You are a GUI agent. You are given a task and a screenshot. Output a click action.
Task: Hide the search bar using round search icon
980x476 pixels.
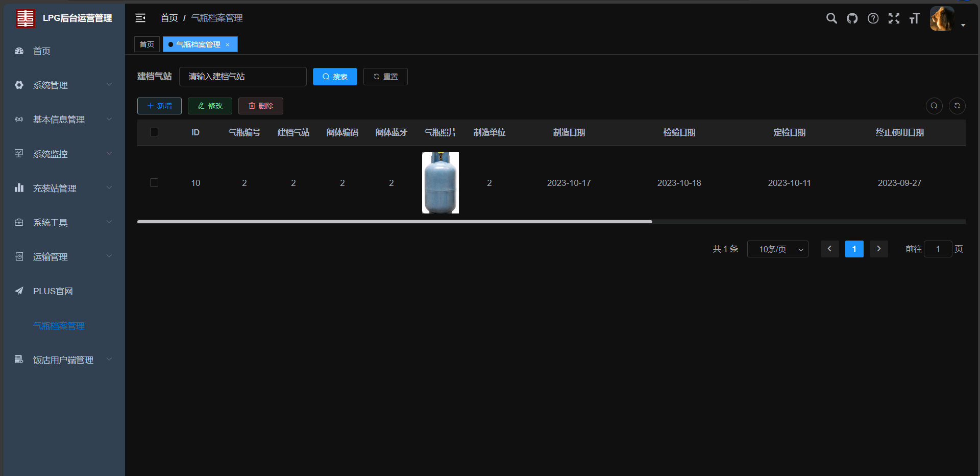point(934,106)
